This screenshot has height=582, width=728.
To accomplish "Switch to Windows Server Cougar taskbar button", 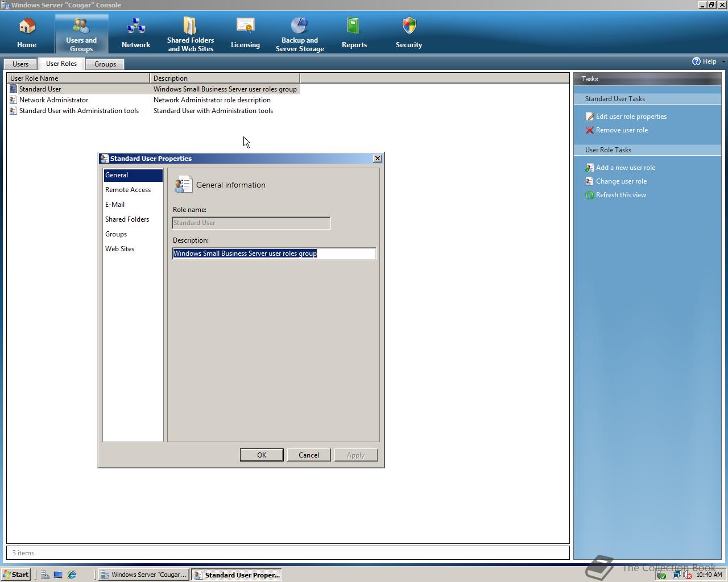I will point(144,575).
